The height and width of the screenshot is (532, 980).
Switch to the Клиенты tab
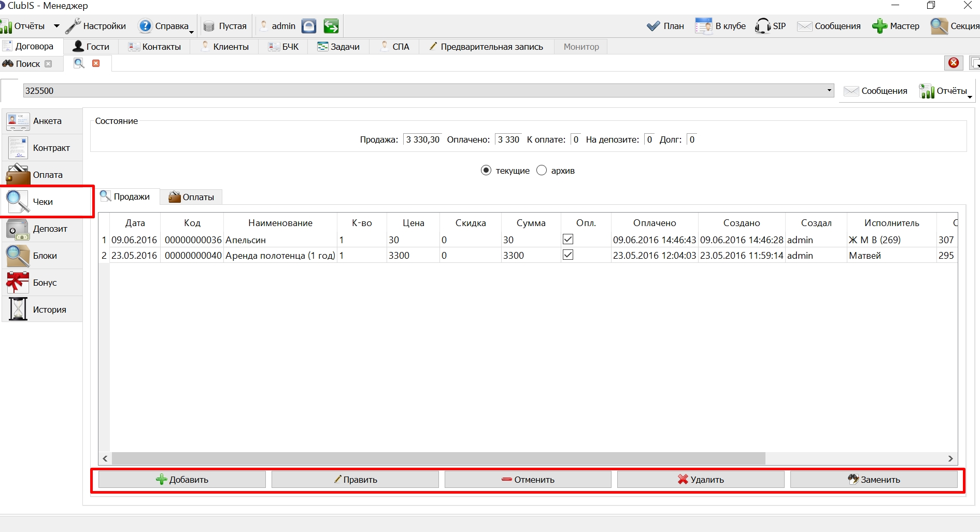pos(225,47)
